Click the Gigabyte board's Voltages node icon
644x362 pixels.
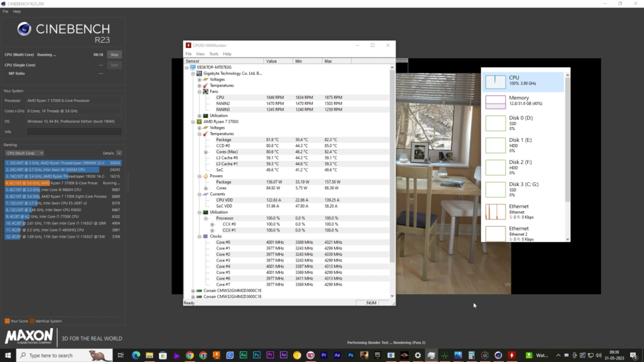tap(206, 79)
